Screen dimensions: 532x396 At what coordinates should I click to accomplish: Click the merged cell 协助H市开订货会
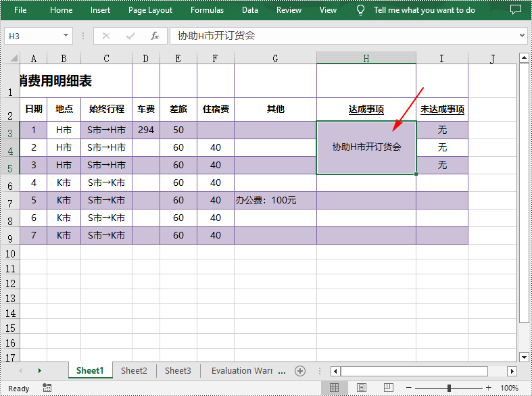[366, 147]
